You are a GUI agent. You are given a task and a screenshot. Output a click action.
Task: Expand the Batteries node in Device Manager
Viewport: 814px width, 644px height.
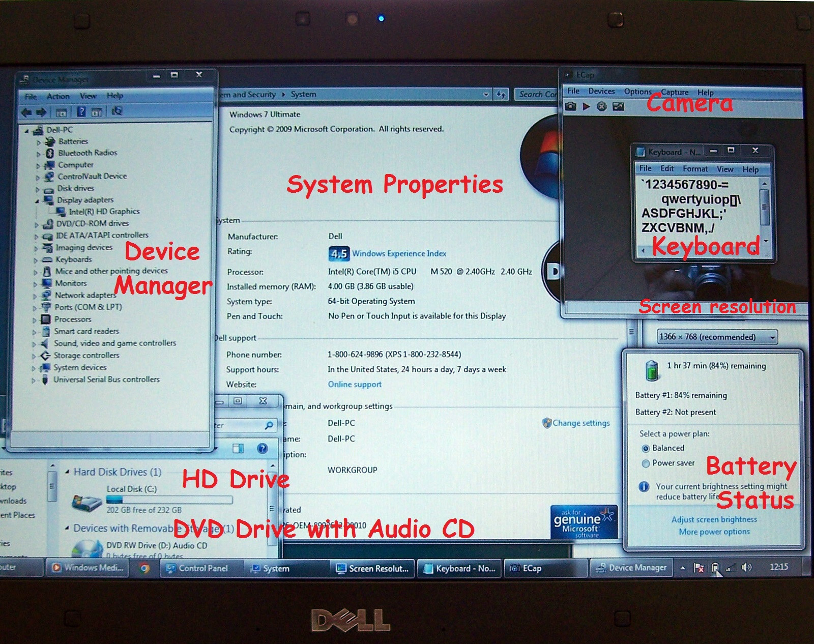click(x=39, y=142)
